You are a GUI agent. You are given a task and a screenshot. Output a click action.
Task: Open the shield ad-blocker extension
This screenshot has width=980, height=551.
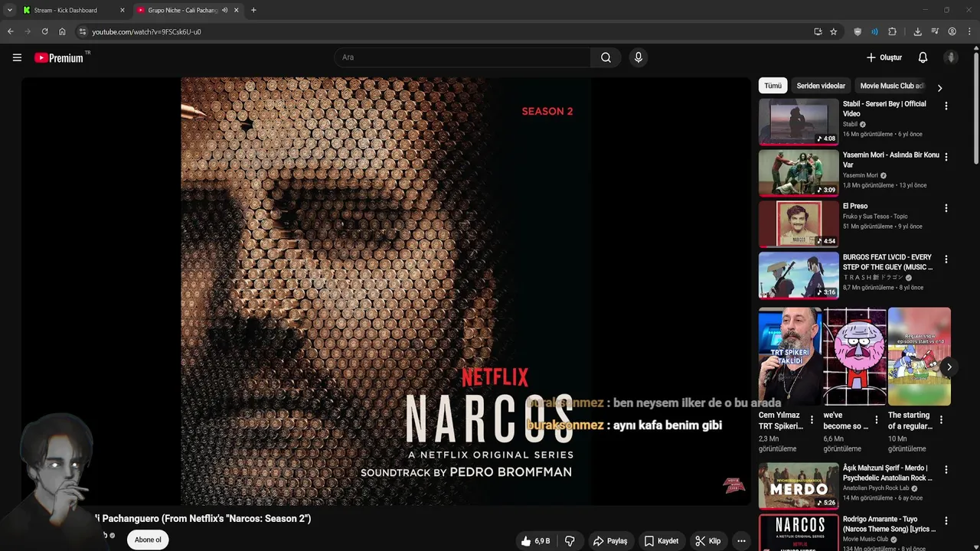[x=857, y=31]
